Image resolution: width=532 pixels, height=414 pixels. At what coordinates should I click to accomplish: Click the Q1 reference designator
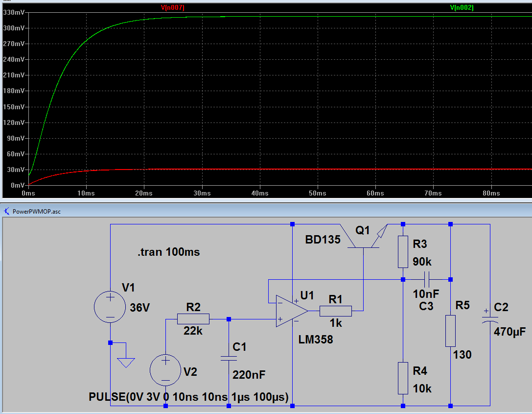(362, 231)
